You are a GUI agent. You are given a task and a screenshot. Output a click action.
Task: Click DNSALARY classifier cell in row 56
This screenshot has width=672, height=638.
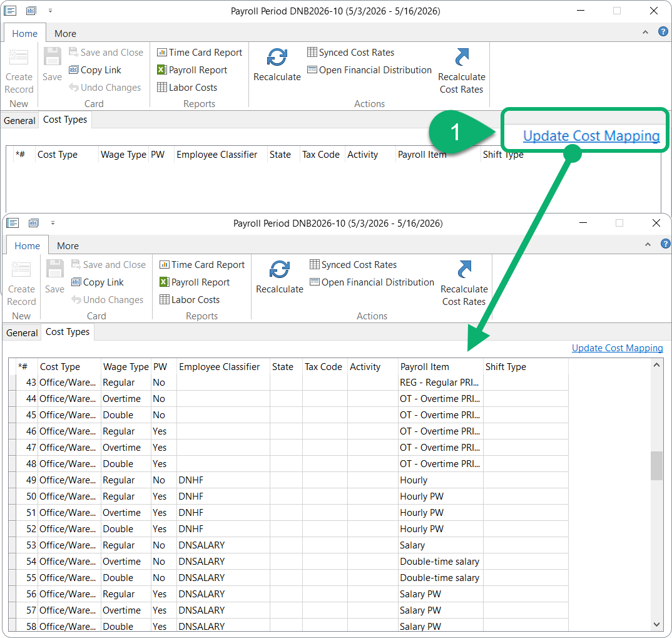coord(223,594)
